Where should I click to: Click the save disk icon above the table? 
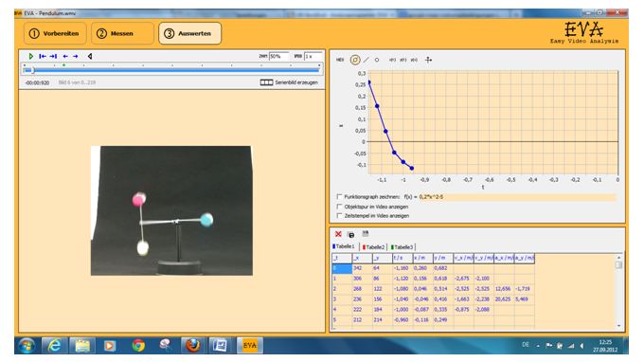[351, 235]
